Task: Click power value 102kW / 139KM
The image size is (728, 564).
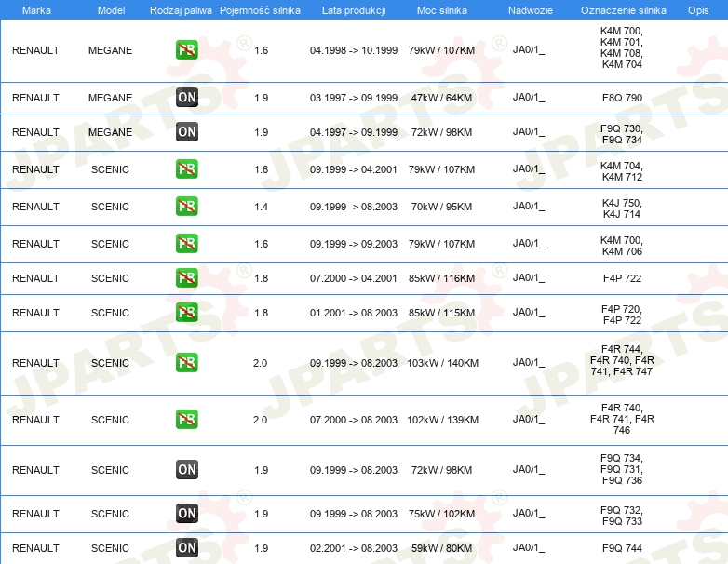Action: 442,420
